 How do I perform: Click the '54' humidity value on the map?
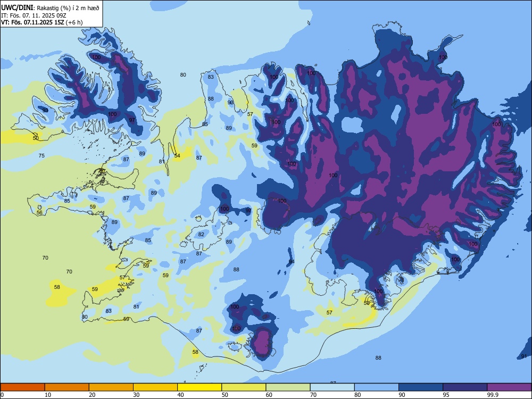(x=177, y=156)
